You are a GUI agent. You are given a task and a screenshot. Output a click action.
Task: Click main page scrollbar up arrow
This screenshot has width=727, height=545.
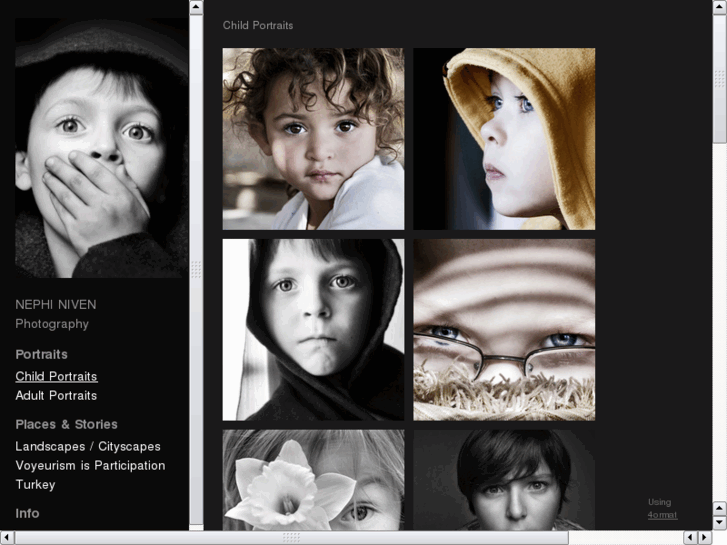[720, 7]
